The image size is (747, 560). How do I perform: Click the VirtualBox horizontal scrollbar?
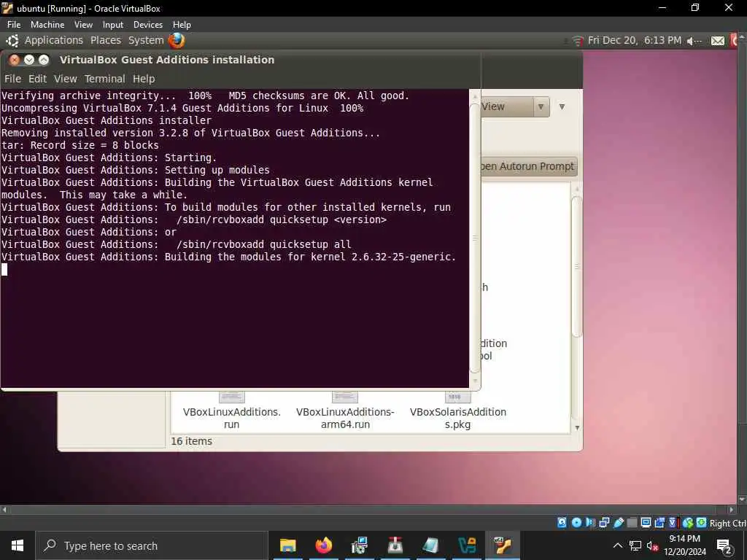tap(363, 510)
